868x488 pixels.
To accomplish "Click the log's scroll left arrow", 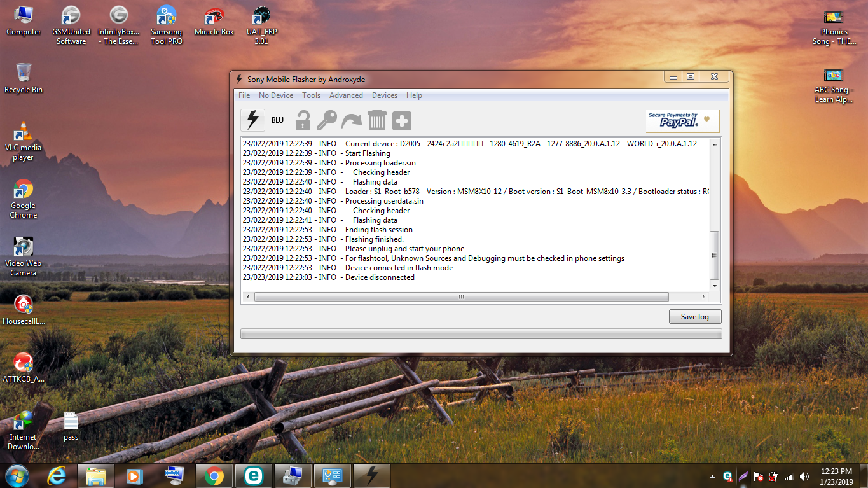I will [247, 297].
